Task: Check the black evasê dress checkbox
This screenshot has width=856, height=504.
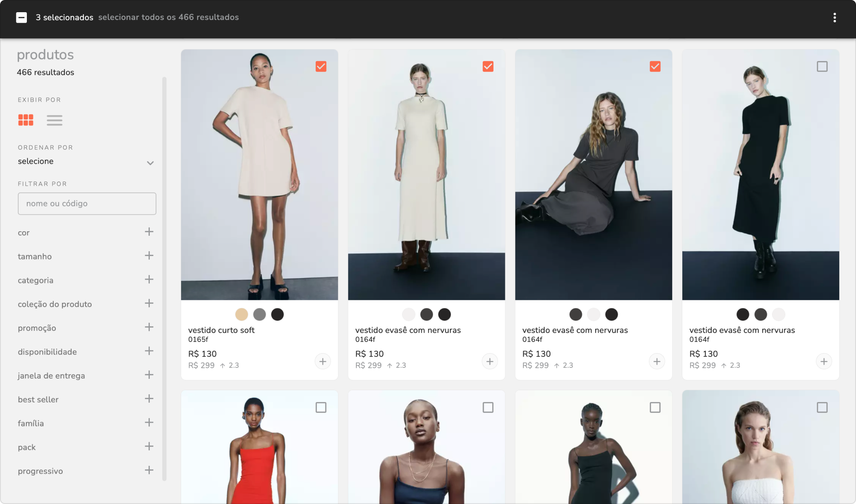Action: pos(822,66)
